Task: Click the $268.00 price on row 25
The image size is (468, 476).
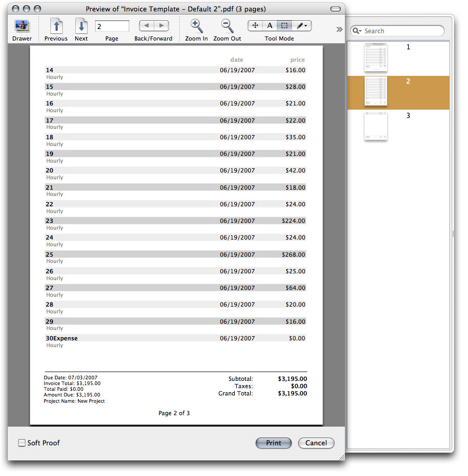Action: click(293, 255)
